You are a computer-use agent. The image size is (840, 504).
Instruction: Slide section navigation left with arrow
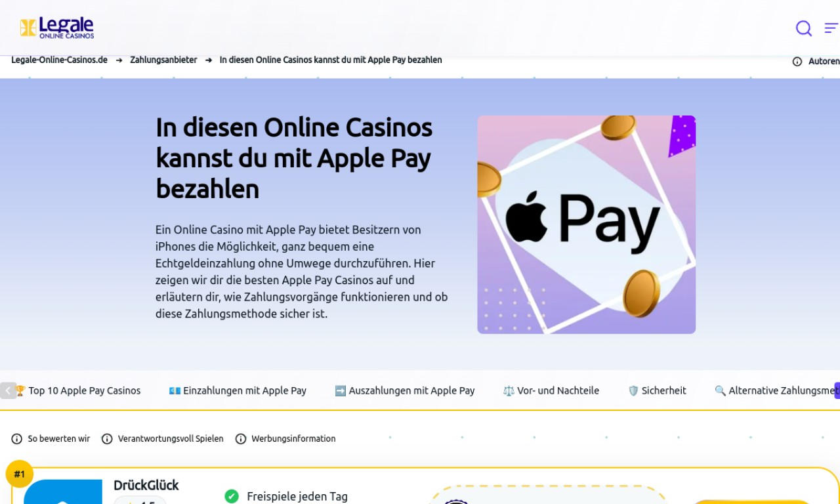pyautogui.click(x=8, y=390)
